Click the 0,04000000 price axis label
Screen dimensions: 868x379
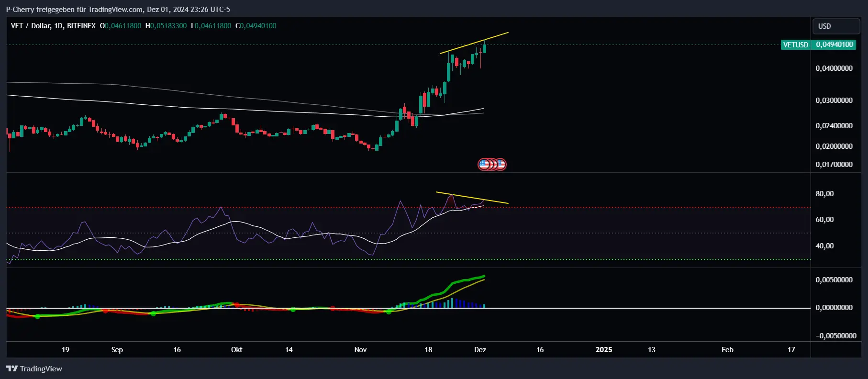coord(834,68)
